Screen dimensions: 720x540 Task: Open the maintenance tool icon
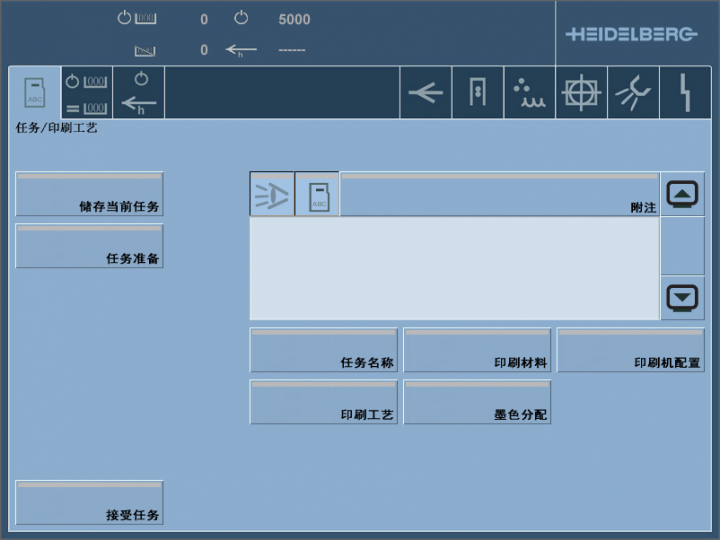[633, 92]
